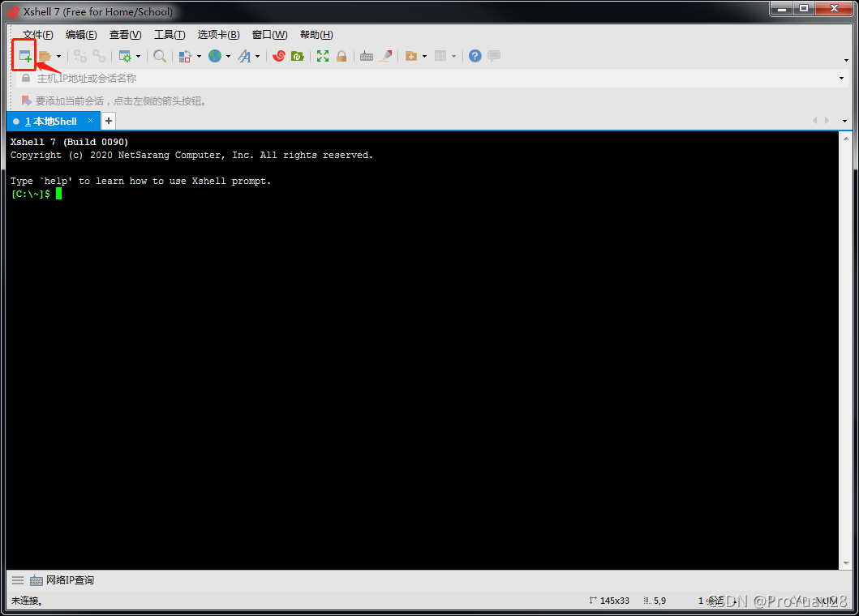
Task: Click the padlock lock-screen toolbar icon
Action: pos(341,56)
